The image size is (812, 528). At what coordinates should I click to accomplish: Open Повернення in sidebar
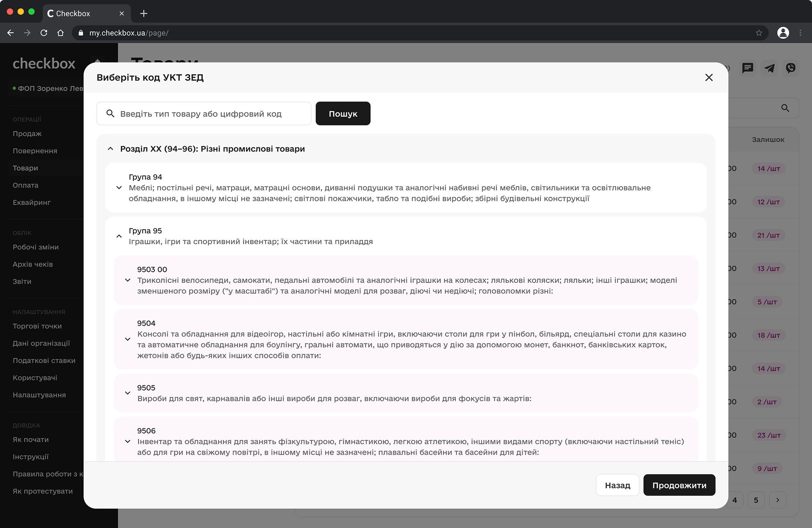[35, 151]
